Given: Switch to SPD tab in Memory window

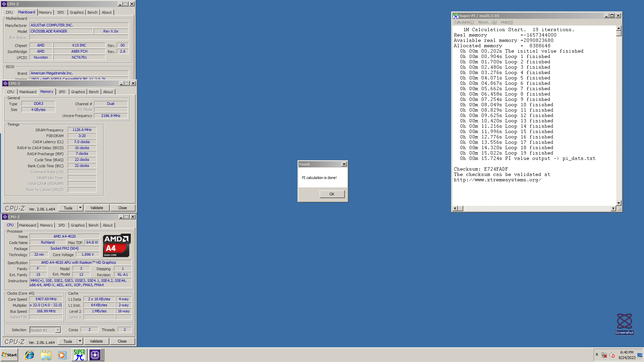Looking at the screenshot, I should (x=62, y=92).
